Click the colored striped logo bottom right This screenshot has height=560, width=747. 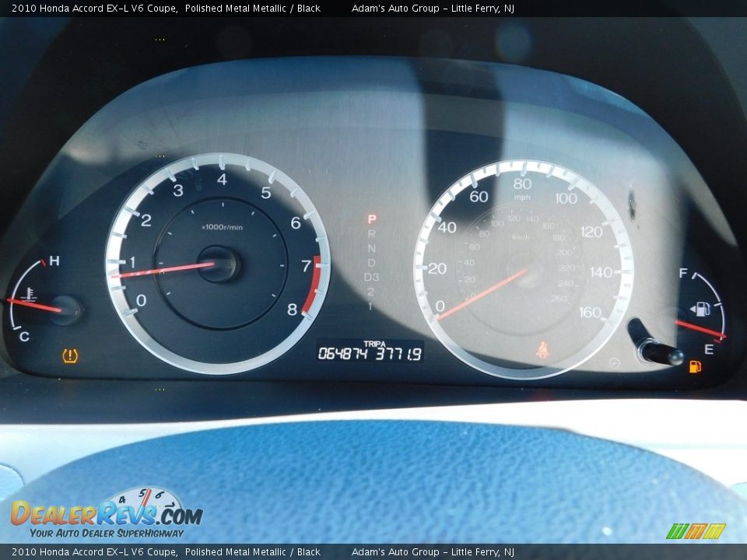pyautogui.click(x=695, y=531)
